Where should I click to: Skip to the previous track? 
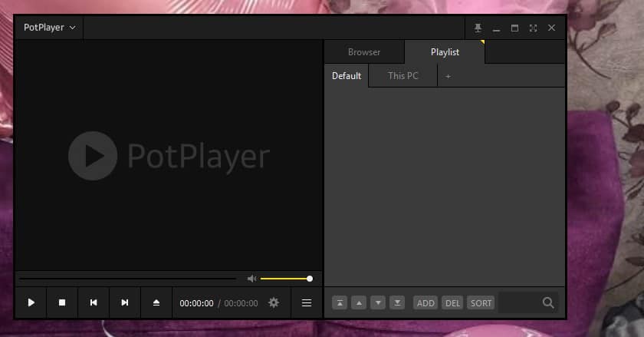[94, 303]
